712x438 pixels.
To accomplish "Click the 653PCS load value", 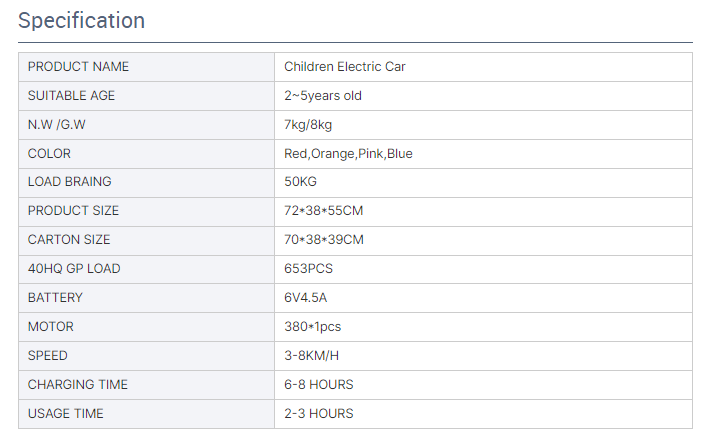I will [308, 269].
